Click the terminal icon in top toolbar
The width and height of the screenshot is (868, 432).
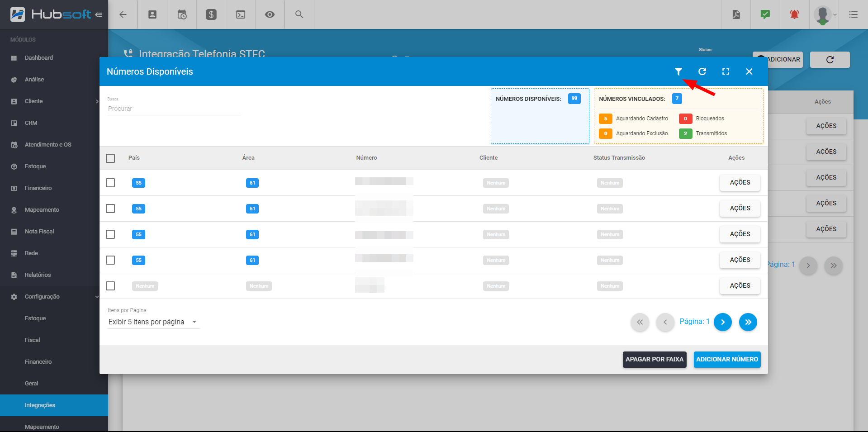tap(241, 14)
